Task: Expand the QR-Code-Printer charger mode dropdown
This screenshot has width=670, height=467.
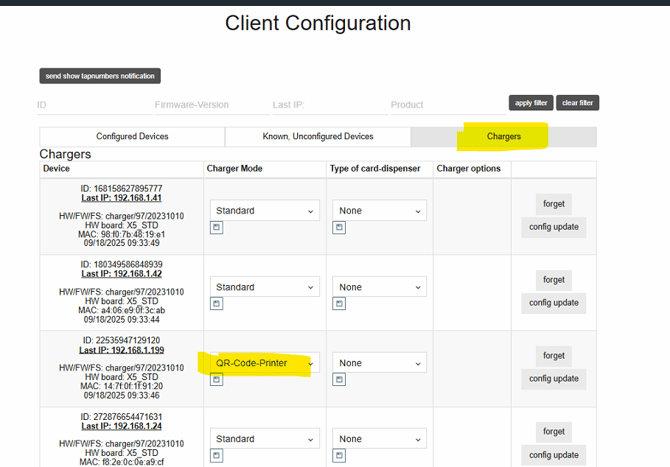Action: click(x=264, y=363)
